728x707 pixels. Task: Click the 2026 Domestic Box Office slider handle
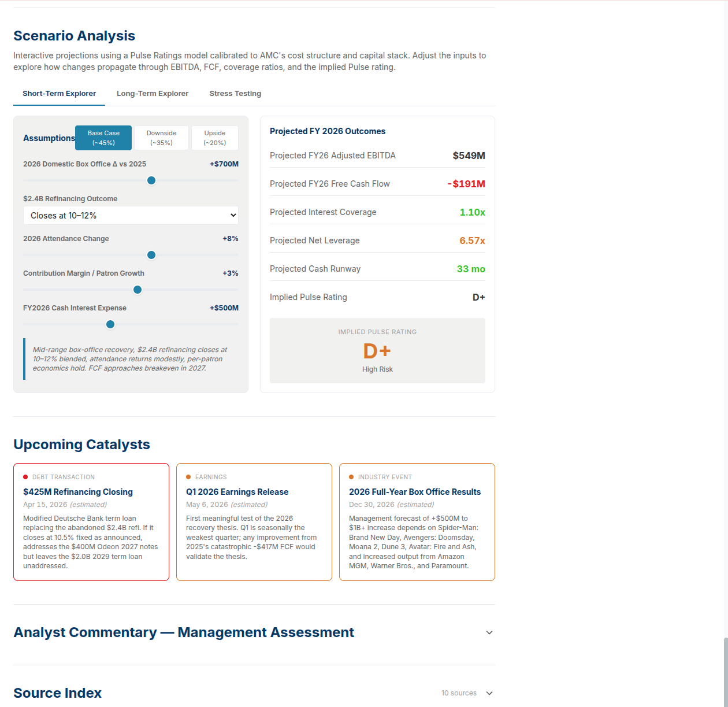pos(151,180)
